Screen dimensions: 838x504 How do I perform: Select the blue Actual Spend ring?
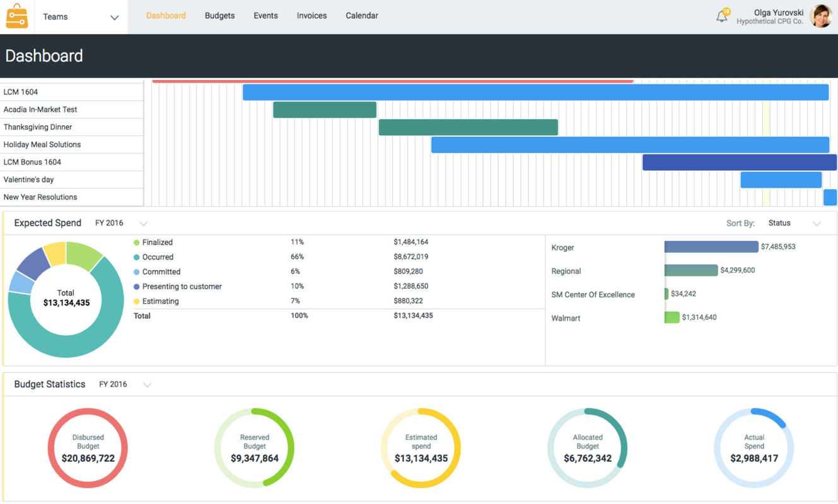point(754,448)
